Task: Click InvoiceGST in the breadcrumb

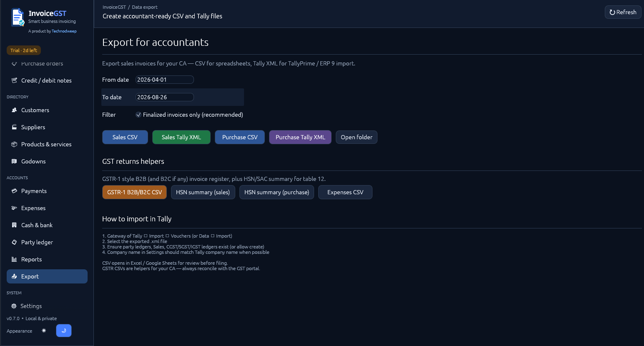Action: [114, 7]
